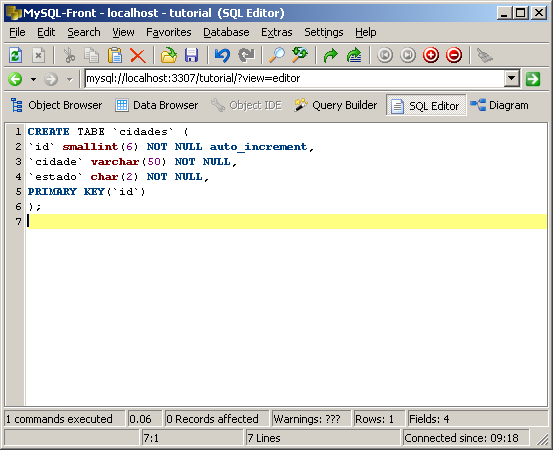Undo the last edit with blue arrow

[x=222, y=55]
